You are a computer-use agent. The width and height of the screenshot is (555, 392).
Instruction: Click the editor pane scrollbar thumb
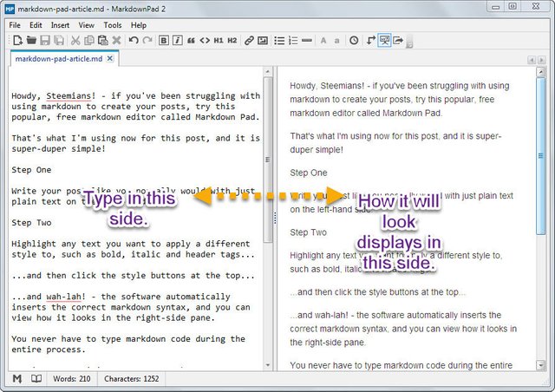click(268, 160)
